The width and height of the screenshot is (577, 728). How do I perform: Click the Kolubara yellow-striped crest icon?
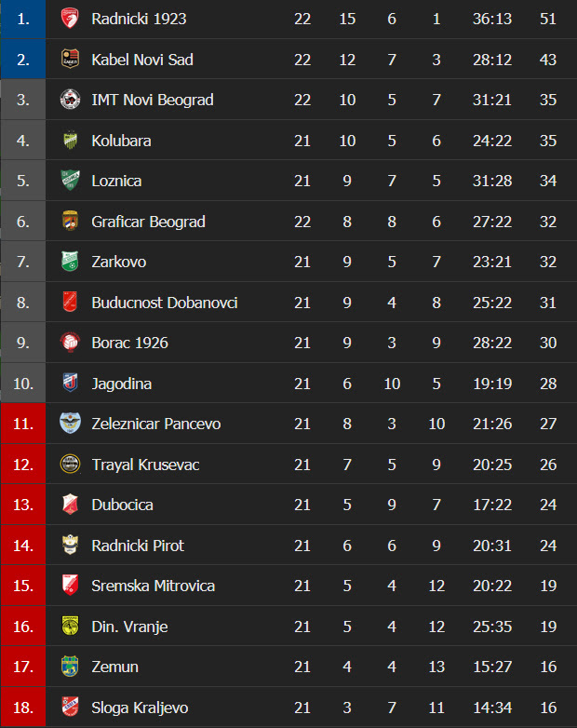[x=70, y=141]
